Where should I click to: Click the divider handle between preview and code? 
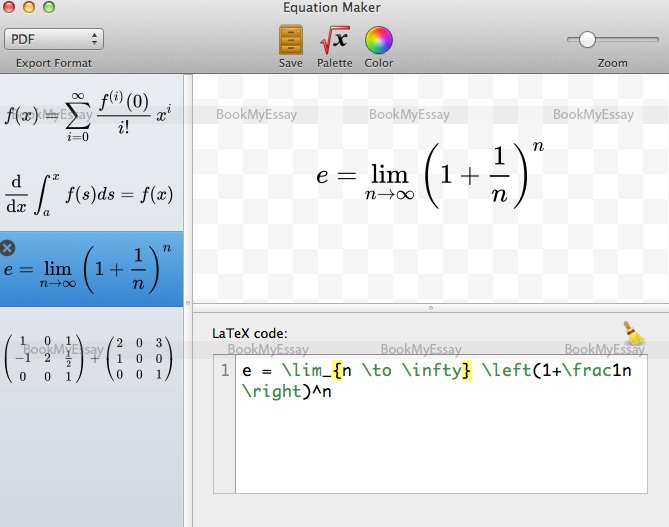click(430, 307)
